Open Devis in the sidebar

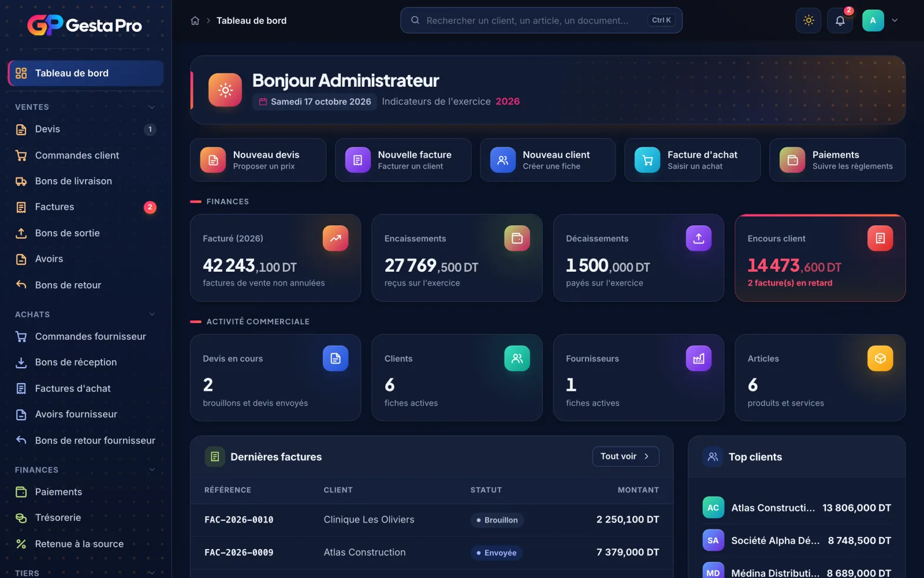click(x=85, y=129)
